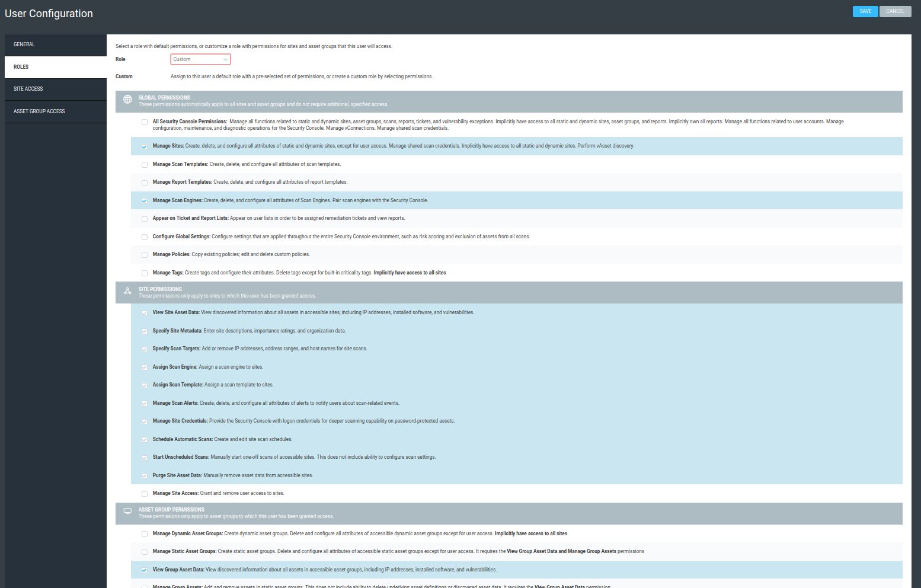Click the Global Permissions globe icon
The width and height of the screenshot is (921, 588).
coord(127,99)
